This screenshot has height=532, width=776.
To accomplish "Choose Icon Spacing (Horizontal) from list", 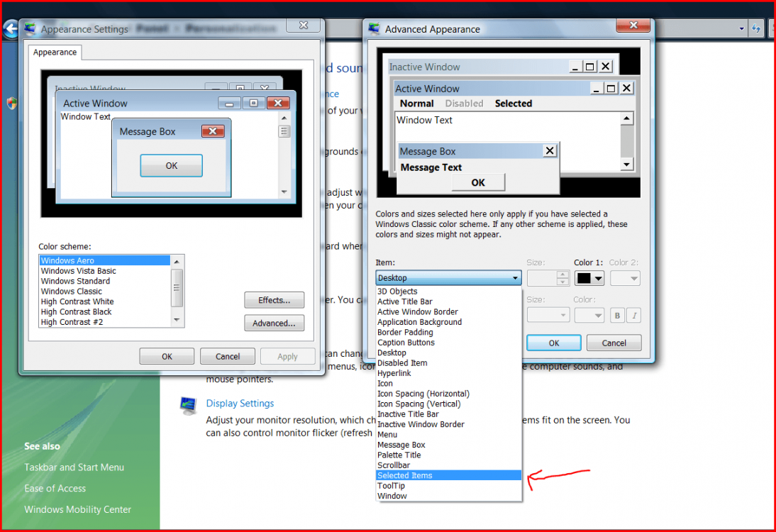I will click(x=448, y=394).
